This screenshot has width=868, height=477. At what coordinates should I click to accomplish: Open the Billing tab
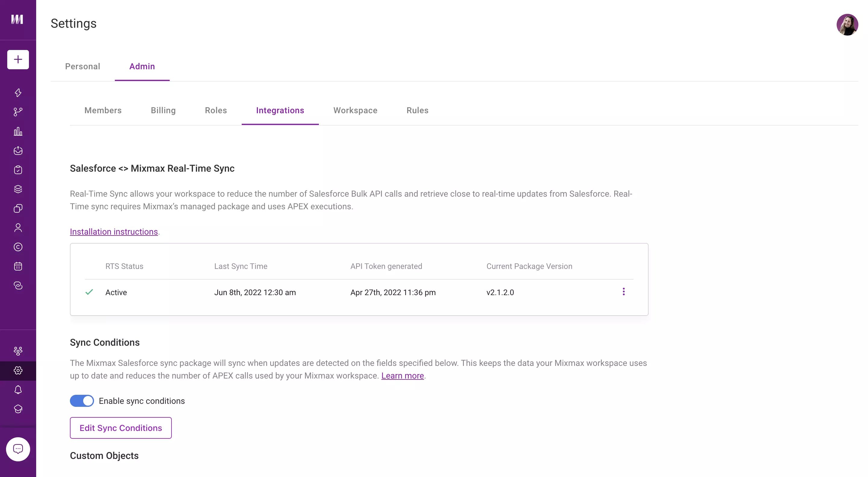point(163,111)
